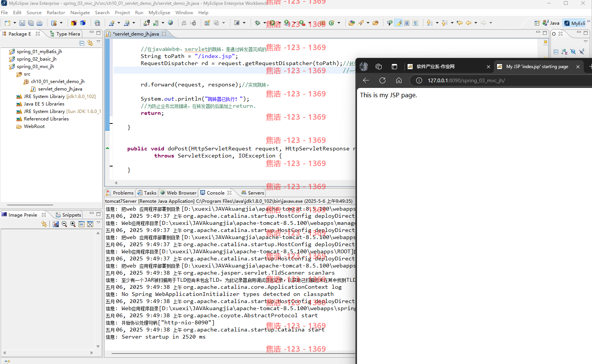Switch to the Type Hierarchy tab
This screenshot has height=364, width=592.
(x=65, y=34)
